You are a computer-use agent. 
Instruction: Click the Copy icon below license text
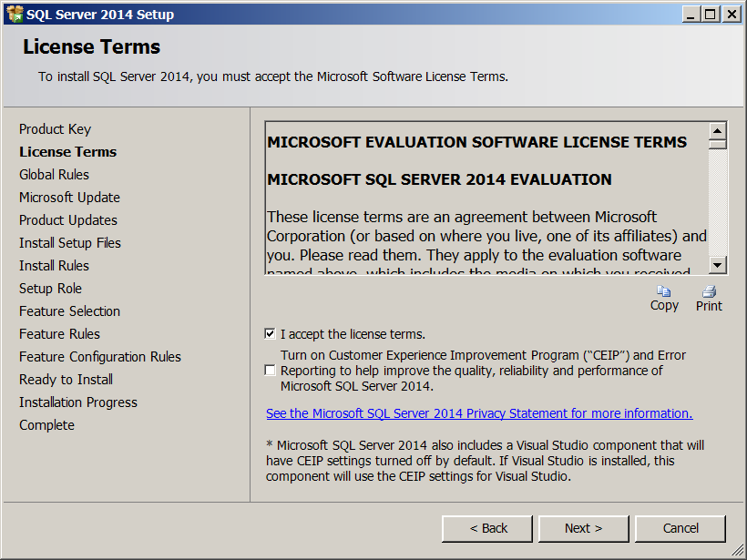[664, 291]
